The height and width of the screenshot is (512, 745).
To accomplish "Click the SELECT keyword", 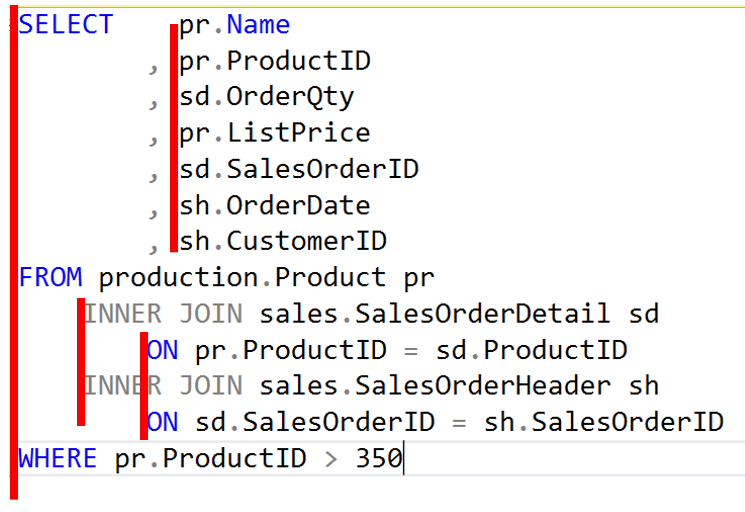I will click(x=66, y=25).
